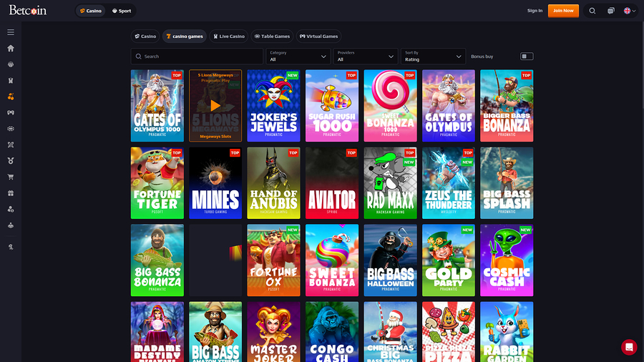The image size is (644, 362).
Task: Open the Live Casino tab
Action: 229,36
